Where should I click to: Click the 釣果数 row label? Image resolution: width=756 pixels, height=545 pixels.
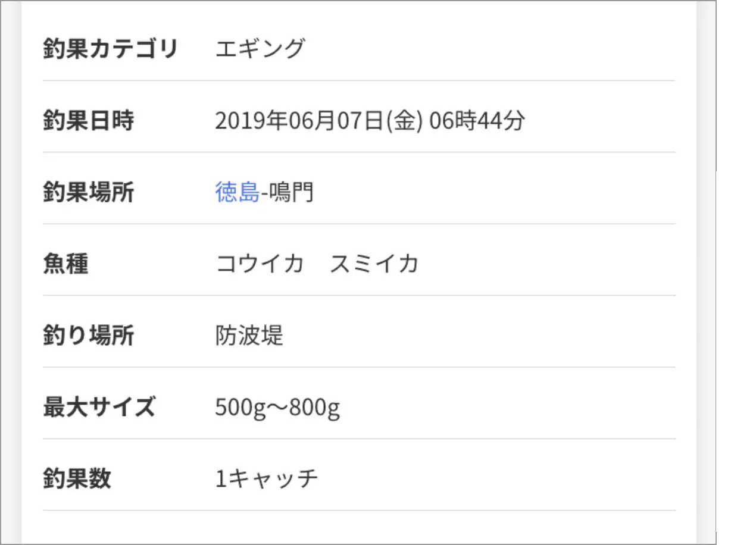[77, 479]
